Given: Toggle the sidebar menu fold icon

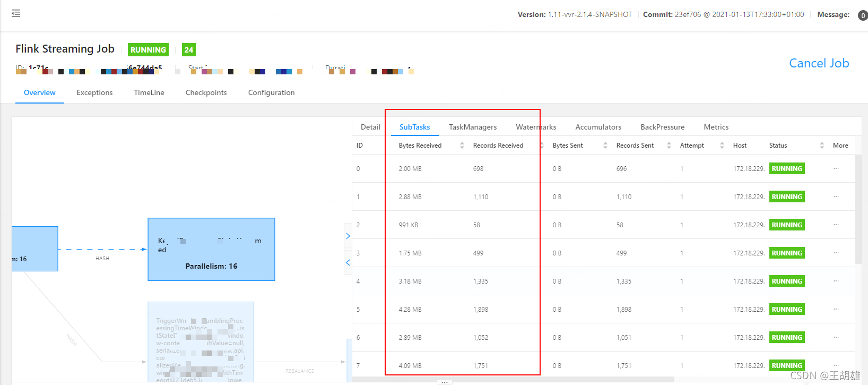Looking at the screenshot, I should coord(16,13).
